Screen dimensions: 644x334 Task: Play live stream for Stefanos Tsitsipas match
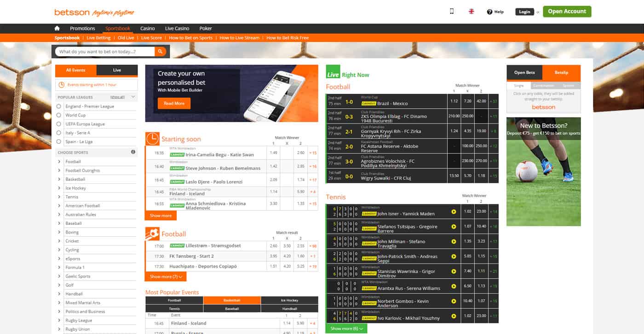tap(454, 227)
